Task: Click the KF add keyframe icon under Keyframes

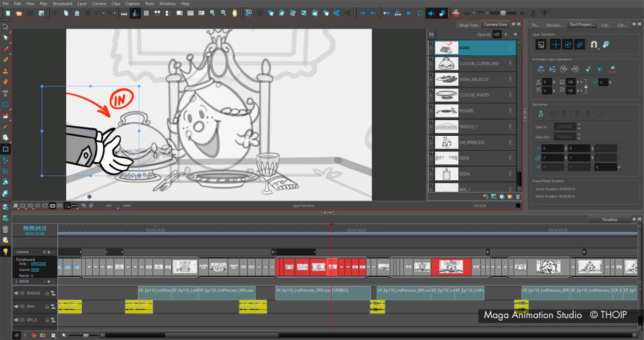Action: pyautogui.click(x=540, y=114)
